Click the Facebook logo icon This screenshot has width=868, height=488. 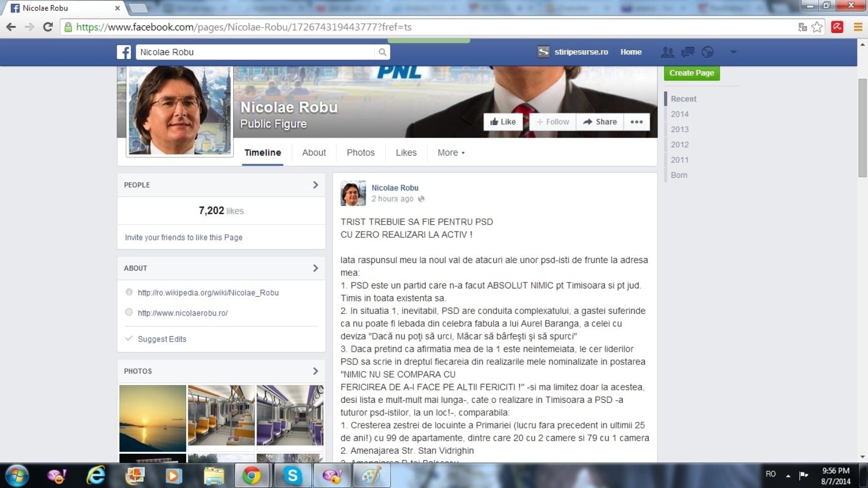pos(124,52)
